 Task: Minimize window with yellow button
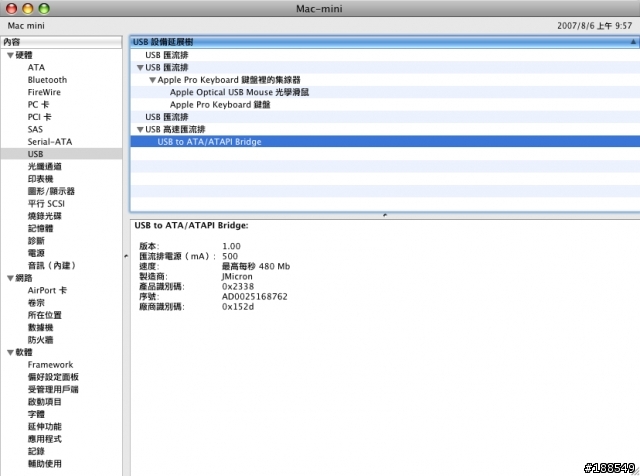(x=28, y=8)
